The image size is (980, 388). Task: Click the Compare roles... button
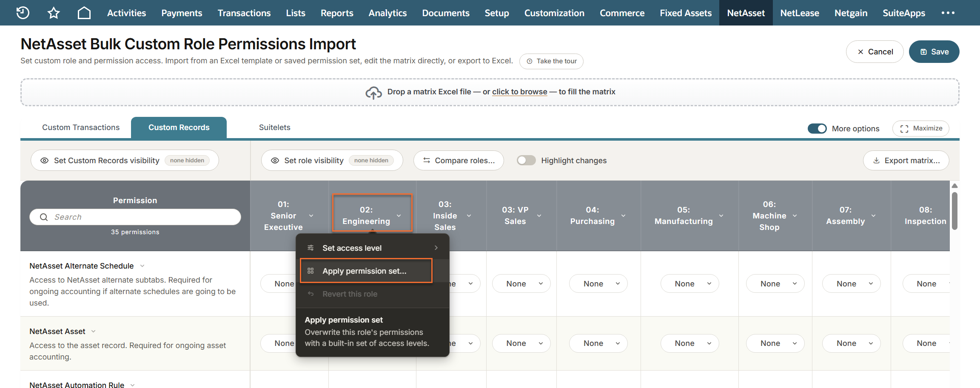point(459,160)
